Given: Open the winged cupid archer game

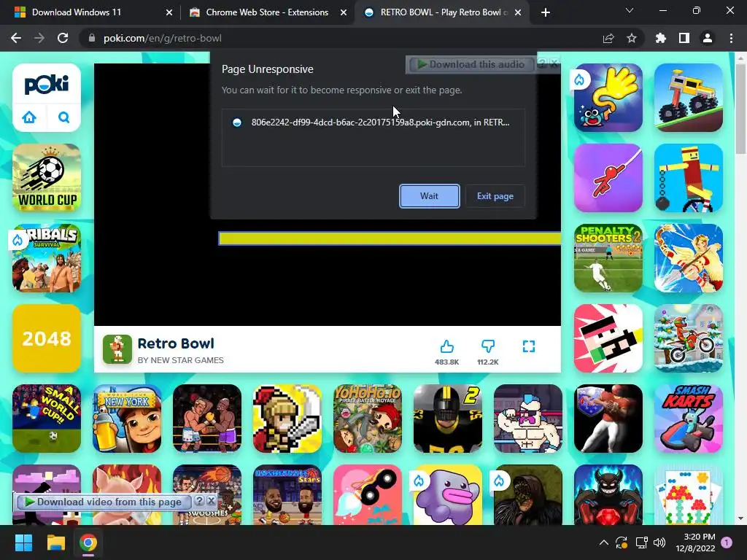Looking at the screenshot, I should pos(689,258).
